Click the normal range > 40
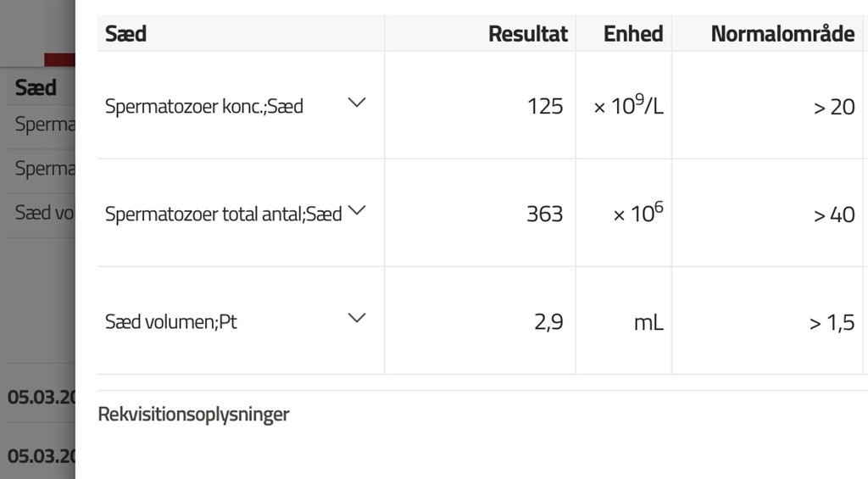The width and height of the screenshot is (868, 479). 834,214
